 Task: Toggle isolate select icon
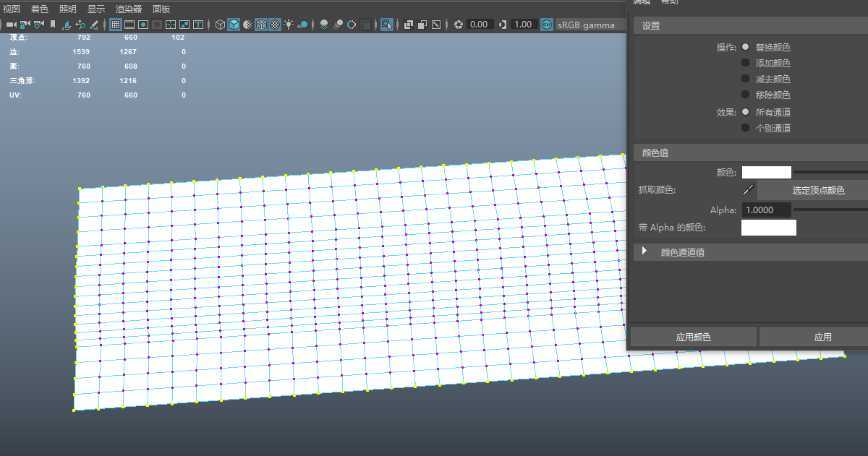pos(387,25)
